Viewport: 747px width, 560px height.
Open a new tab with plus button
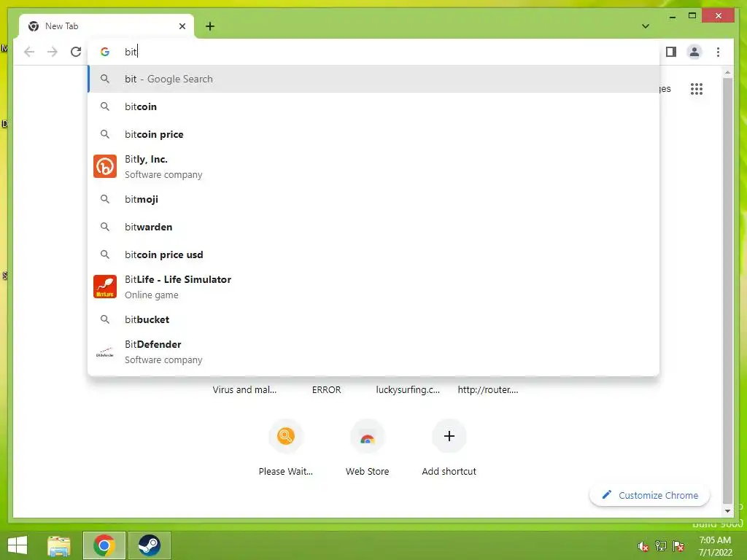pyautogui.click(x=210, y=26)
